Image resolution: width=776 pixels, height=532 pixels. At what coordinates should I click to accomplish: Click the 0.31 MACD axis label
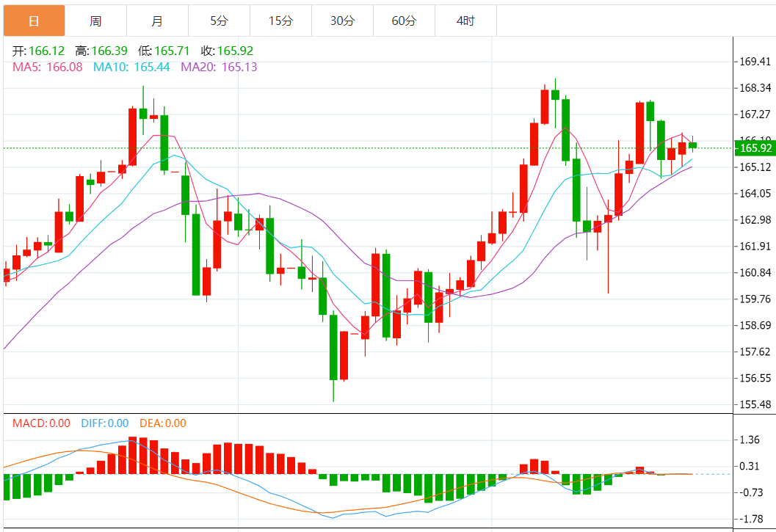pos(750,466)
